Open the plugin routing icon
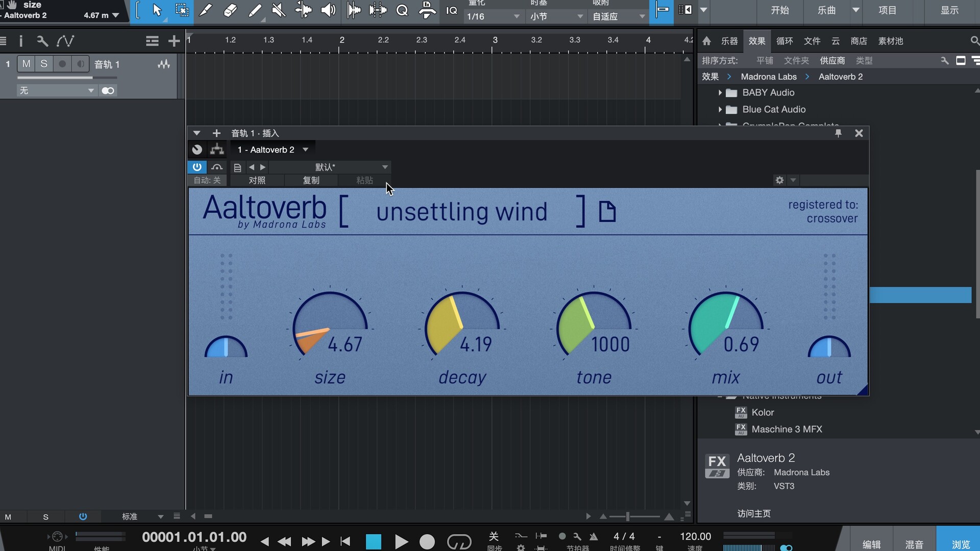The image size is (980, 551). pyautogui.click(x=217, y=149)
